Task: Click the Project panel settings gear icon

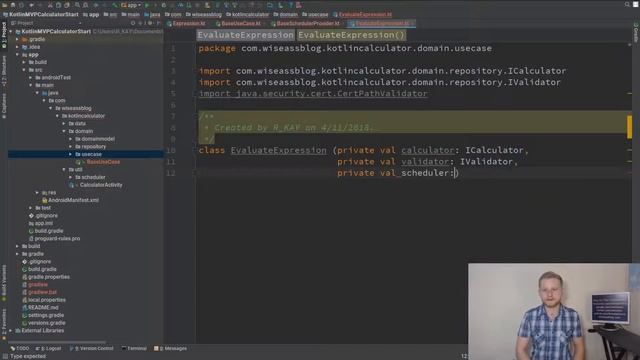Action: [x=150, y=23]
